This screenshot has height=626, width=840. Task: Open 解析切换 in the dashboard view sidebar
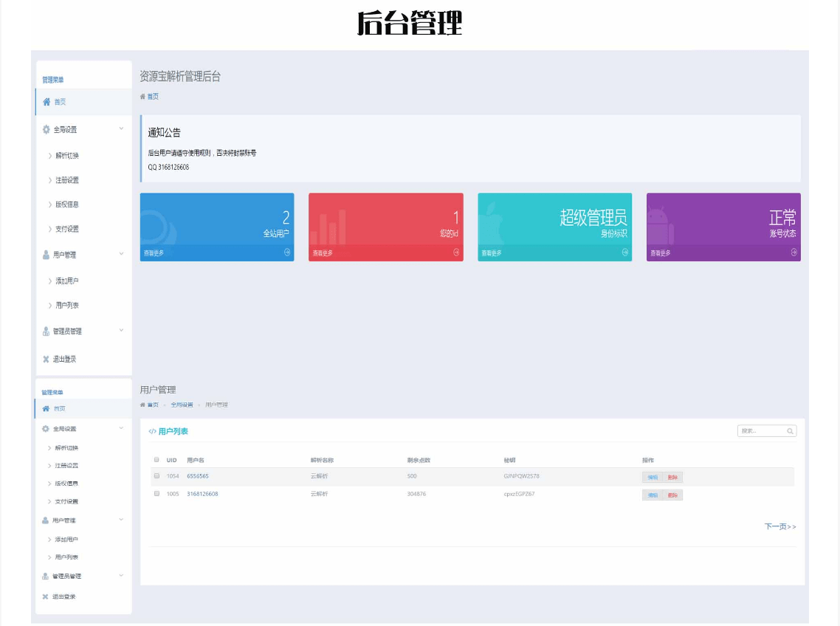pos(67,156)
